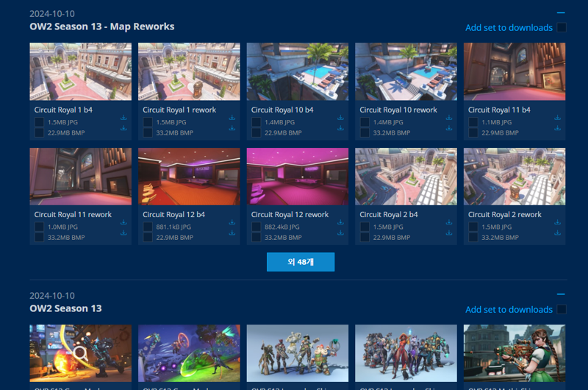Open Circuit Royal 11 b4 thumbnail
The height and width of the screenshot is (390, 588).
pyautogui.click(x=514, y=71)
